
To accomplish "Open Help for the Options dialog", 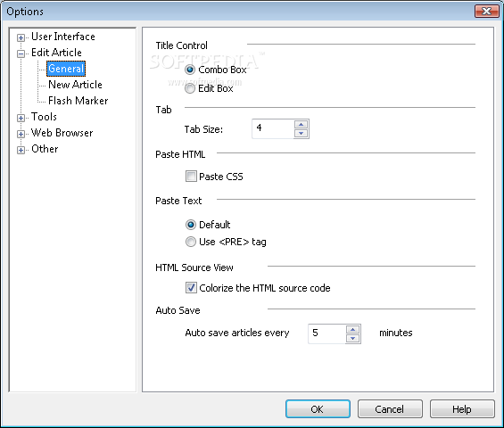I will pyautogui.click(x=462, y=409).
